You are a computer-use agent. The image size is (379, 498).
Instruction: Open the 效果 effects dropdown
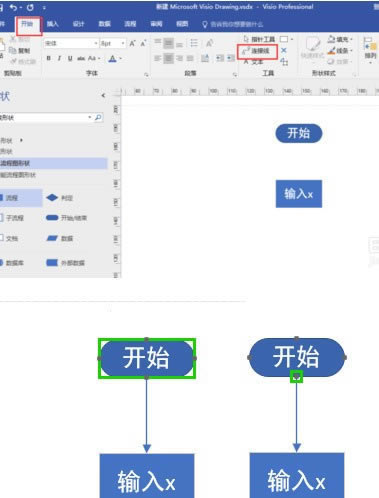[340, 62]
